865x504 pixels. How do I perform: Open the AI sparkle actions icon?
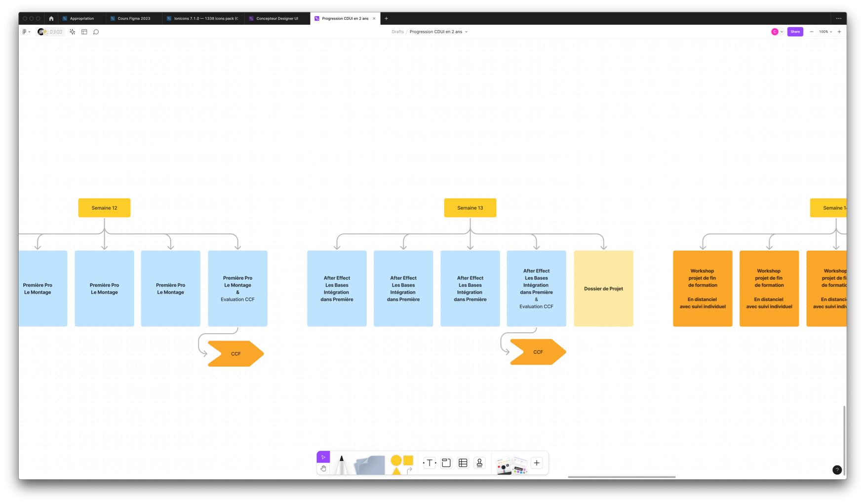point(73,32)
